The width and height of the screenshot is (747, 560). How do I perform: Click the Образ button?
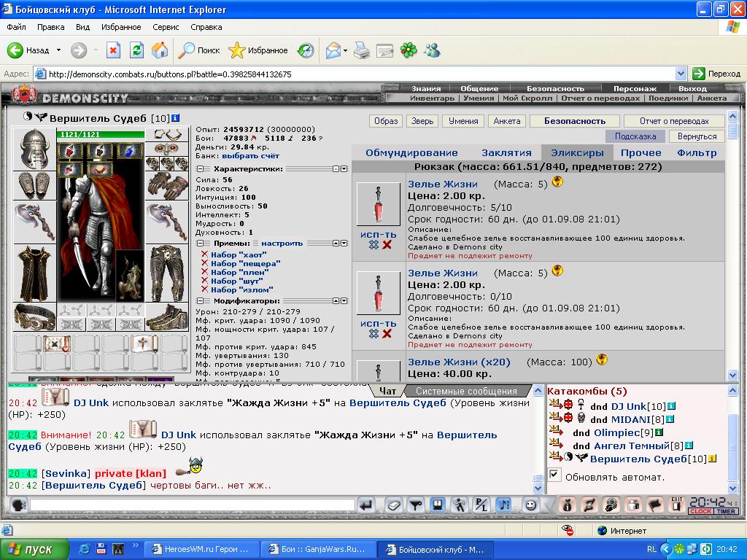coord(386,121)
